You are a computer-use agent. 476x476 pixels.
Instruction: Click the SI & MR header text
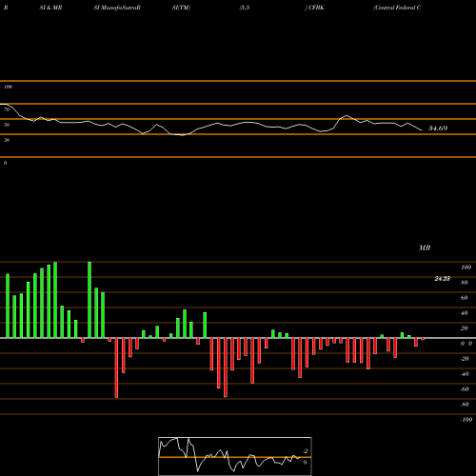tap(50, 8)
